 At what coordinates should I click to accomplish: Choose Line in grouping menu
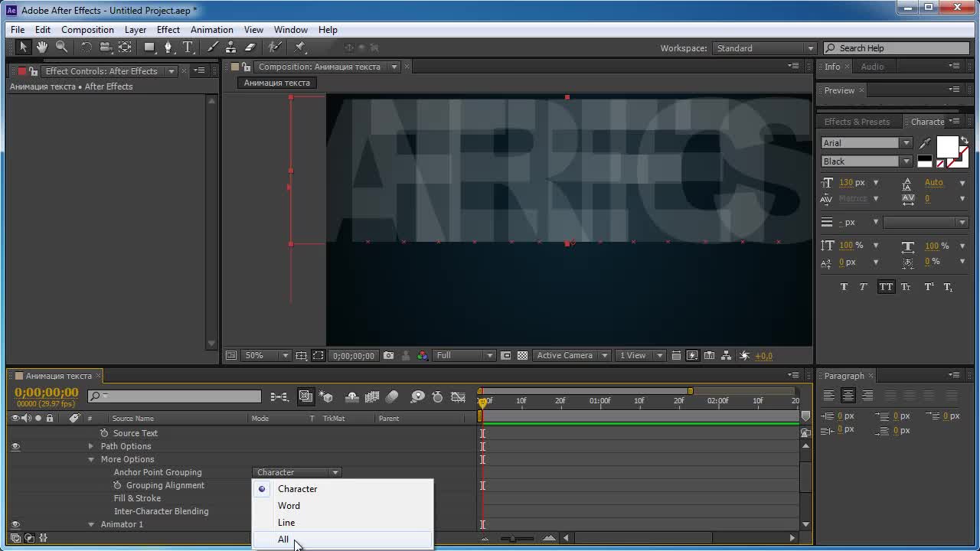[x=343, y=523]
